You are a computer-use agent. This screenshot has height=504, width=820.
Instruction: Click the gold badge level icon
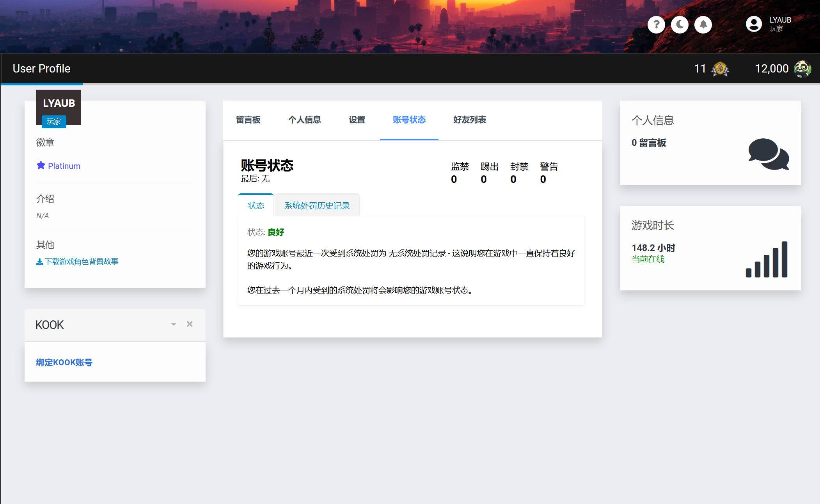(720, 69)
